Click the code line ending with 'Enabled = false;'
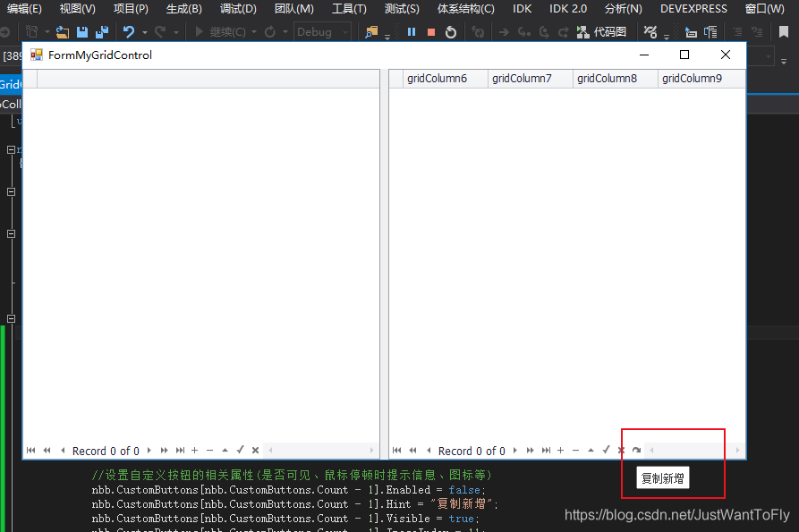The height and width of the screenshot is (532, 799). coord(288,490)
